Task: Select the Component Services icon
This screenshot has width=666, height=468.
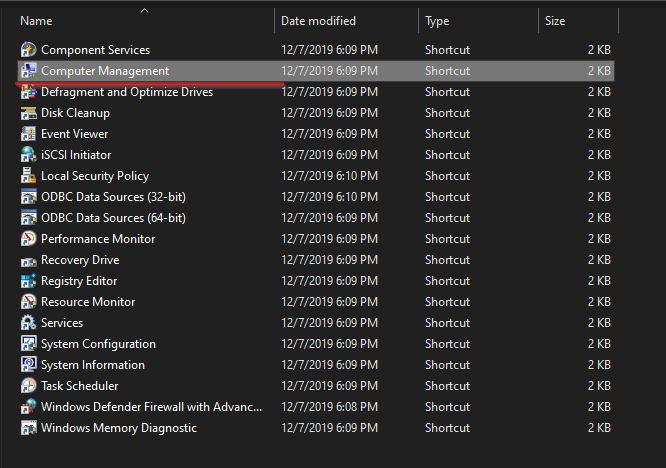Action: tap(28, 50)
